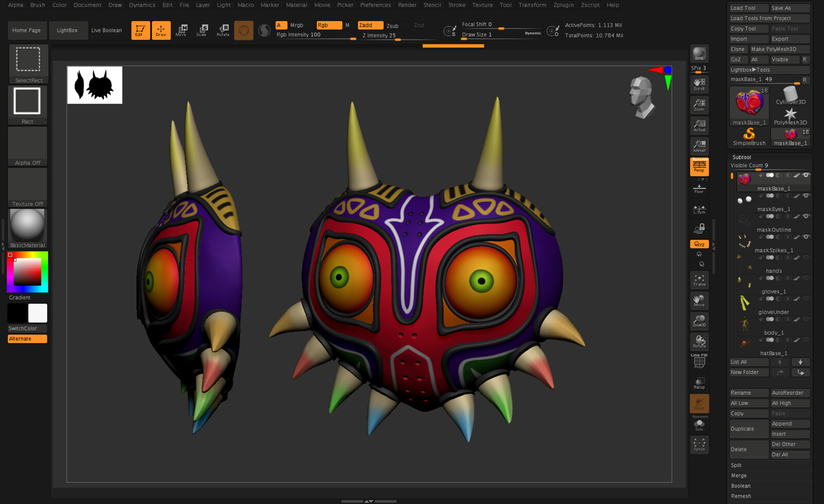Open the Transform menu
Viewport: 824px width, 504px height.
pos(532,5)
